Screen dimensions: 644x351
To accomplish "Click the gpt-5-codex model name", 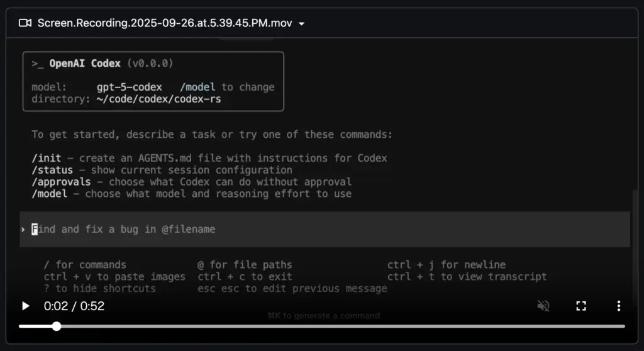I will tap(129, 87).
